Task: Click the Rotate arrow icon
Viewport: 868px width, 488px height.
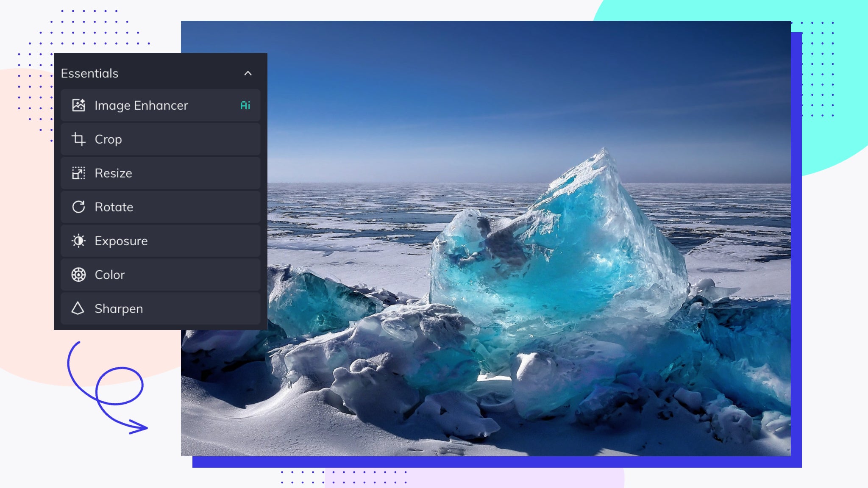Action: 78,207
